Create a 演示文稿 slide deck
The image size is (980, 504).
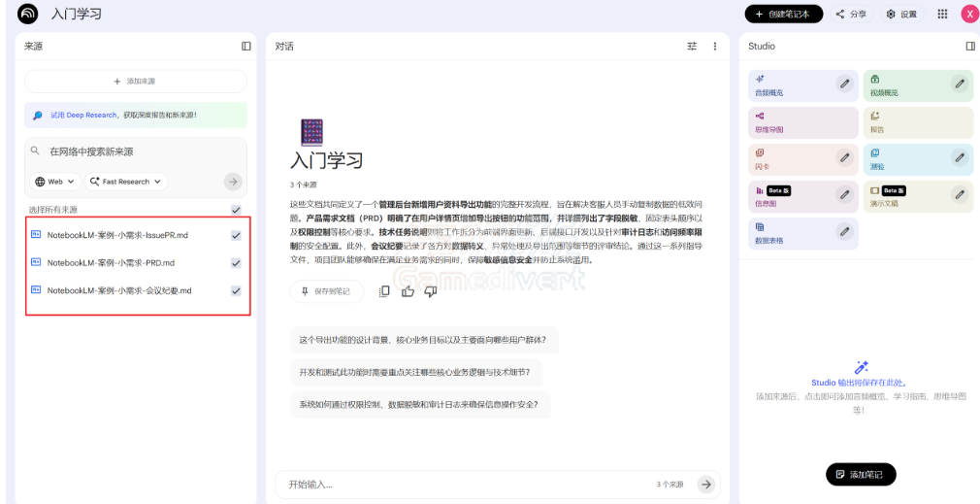pyautogui.click(x=918, y=197)
